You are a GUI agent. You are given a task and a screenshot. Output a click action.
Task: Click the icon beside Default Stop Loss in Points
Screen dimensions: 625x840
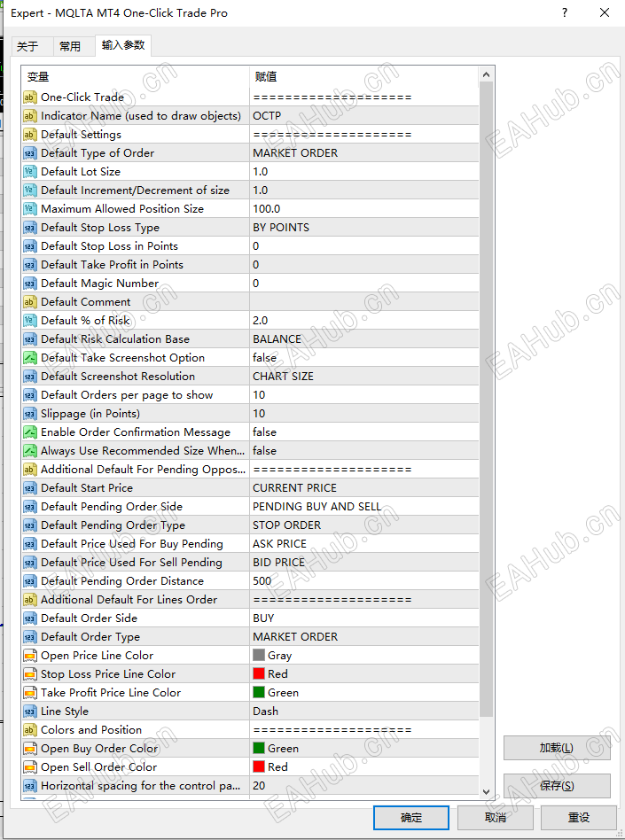pos(29,246)
